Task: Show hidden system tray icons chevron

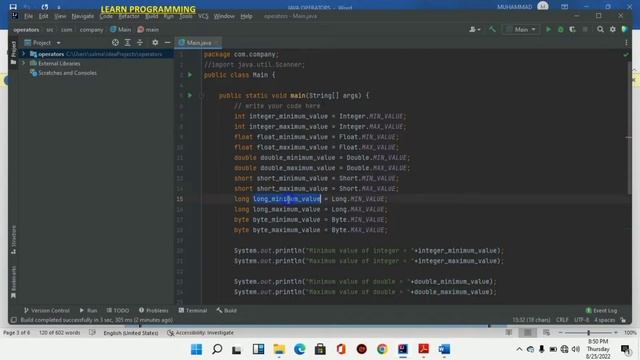Action: [519, 349]
